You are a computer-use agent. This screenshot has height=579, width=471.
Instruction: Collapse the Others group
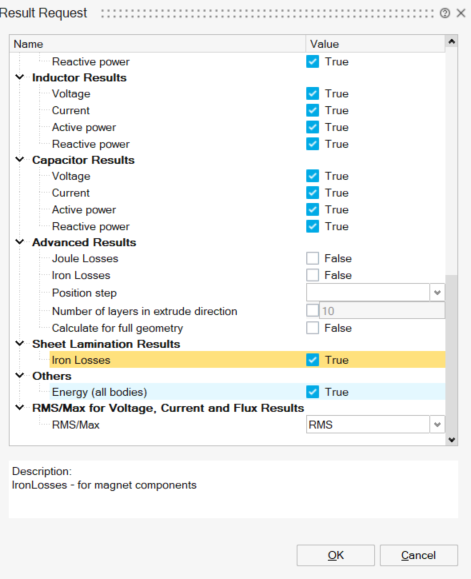pos(20,376)
